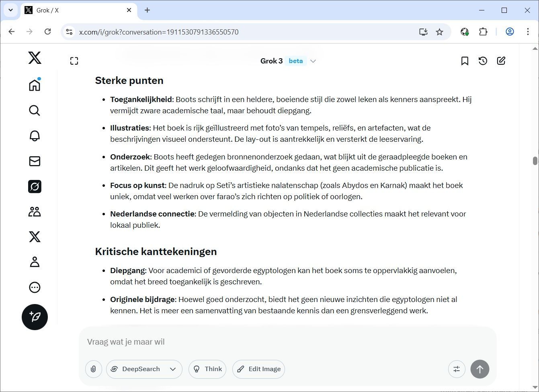Go to X Home in sidebar

[35, 85]
